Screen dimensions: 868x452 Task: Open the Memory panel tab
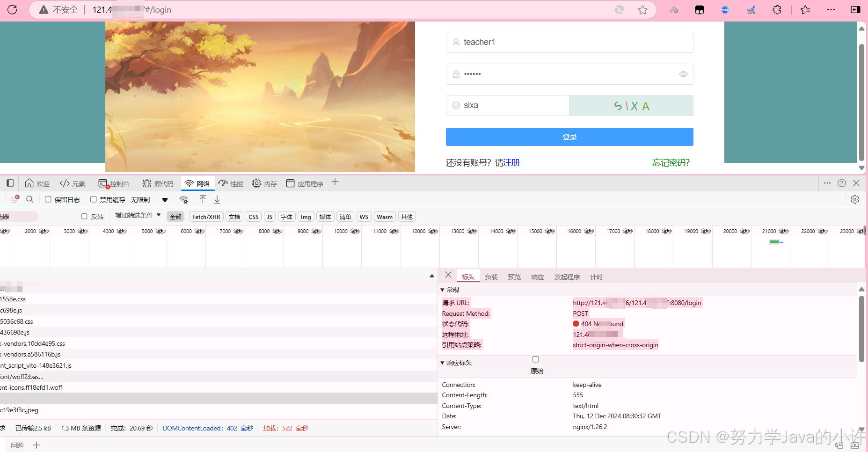coord(264,183)
